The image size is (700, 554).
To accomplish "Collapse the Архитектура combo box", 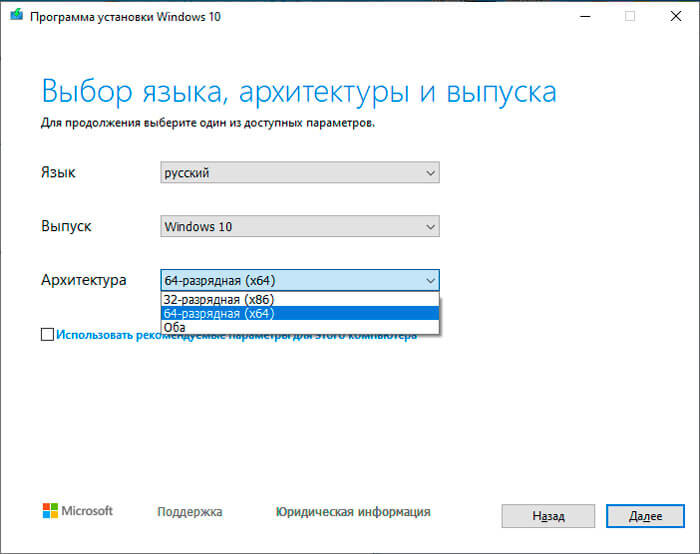I will pyautogui.click(x=300, y=280).
